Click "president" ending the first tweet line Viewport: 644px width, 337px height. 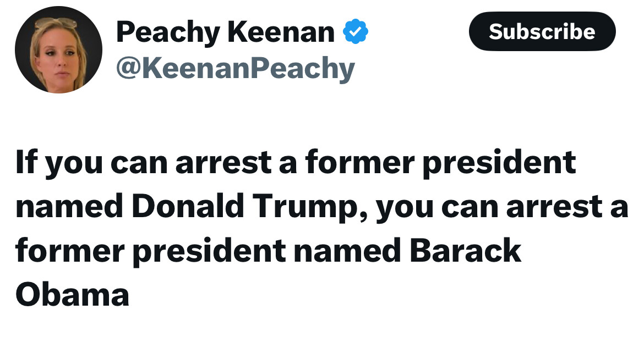point(499,163)
